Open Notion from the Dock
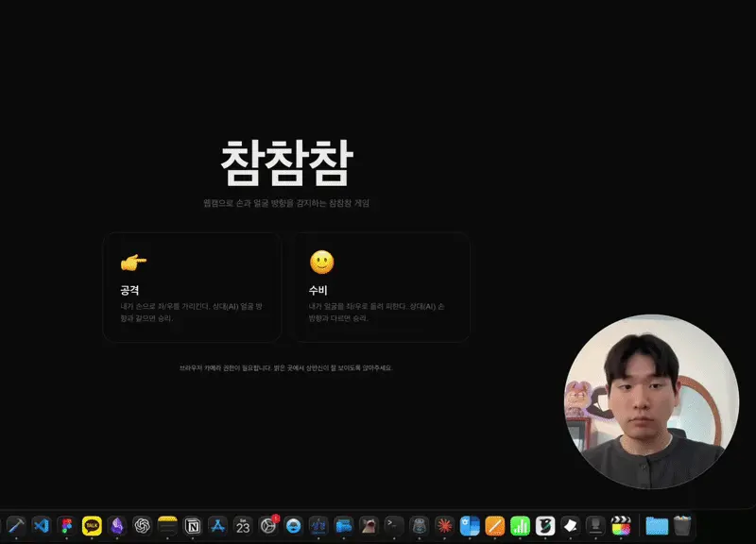Screen dimensions: 756x544 (193, 526)
